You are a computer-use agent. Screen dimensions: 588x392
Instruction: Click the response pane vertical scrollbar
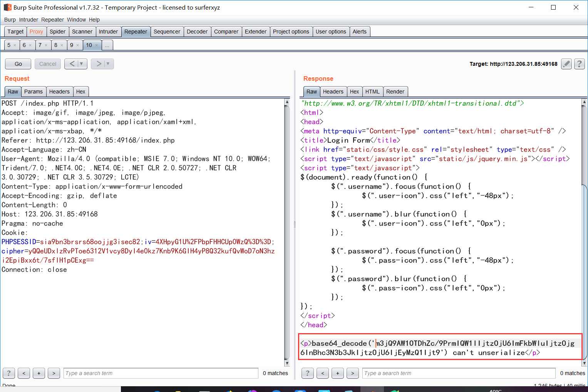tap(585, 232)
